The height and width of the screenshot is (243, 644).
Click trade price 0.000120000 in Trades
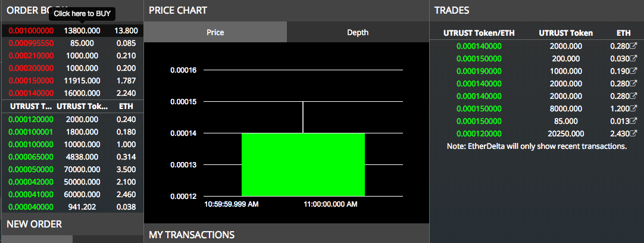(x=479, y=133)
